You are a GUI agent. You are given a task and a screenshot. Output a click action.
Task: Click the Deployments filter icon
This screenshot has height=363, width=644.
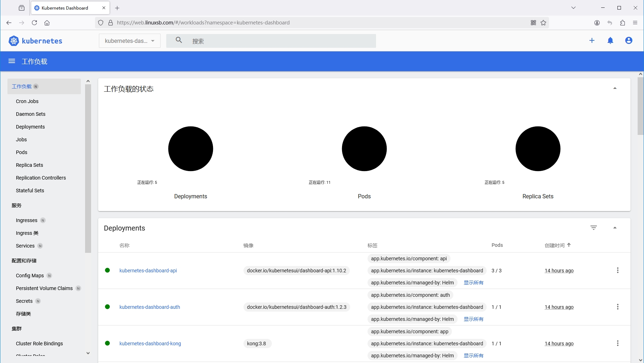click(594, 228)
